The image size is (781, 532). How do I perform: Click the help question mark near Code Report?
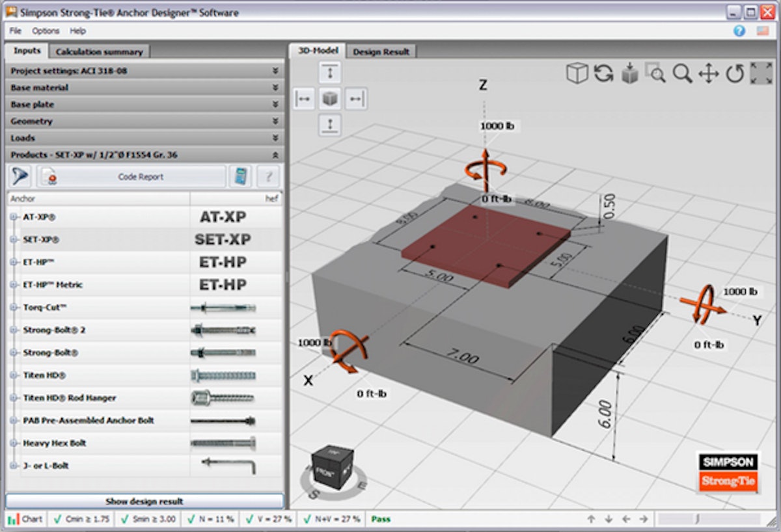point(267,176)
